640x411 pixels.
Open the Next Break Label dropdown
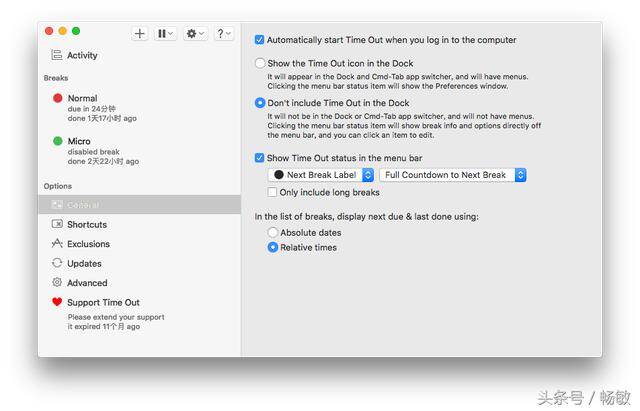pyautogui.click(x=321, y=175)
